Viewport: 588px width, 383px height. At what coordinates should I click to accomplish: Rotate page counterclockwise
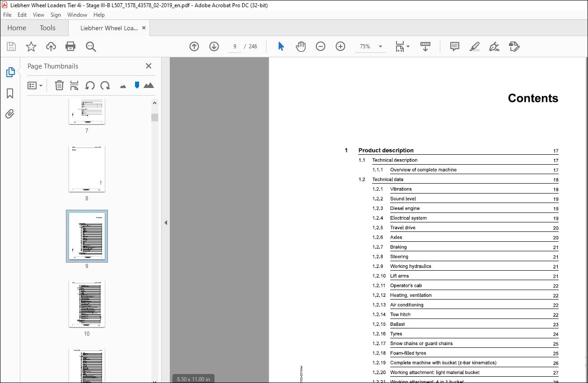pos(90,85)
